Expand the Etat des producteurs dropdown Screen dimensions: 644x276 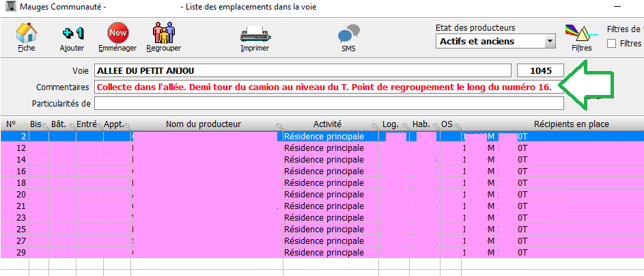pyautogui.click(x=550, y=42)
